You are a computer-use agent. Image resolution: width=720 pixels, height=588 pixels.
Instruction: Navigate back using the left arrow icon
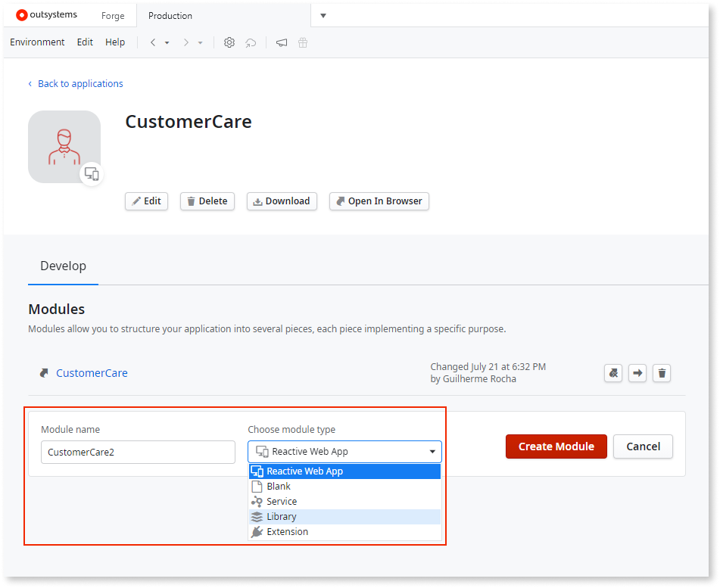151,42
